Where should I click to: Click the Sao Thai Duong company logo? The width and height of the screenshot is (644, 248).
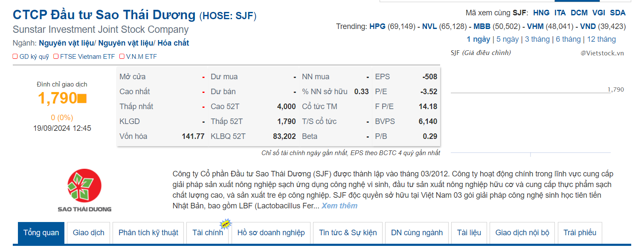coord(84,190)
